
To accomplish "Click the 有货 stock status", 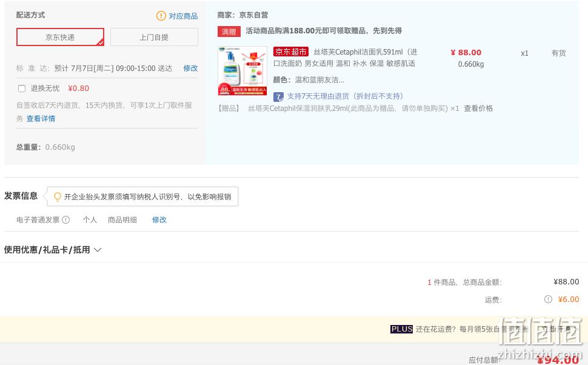I will [558, 53].
